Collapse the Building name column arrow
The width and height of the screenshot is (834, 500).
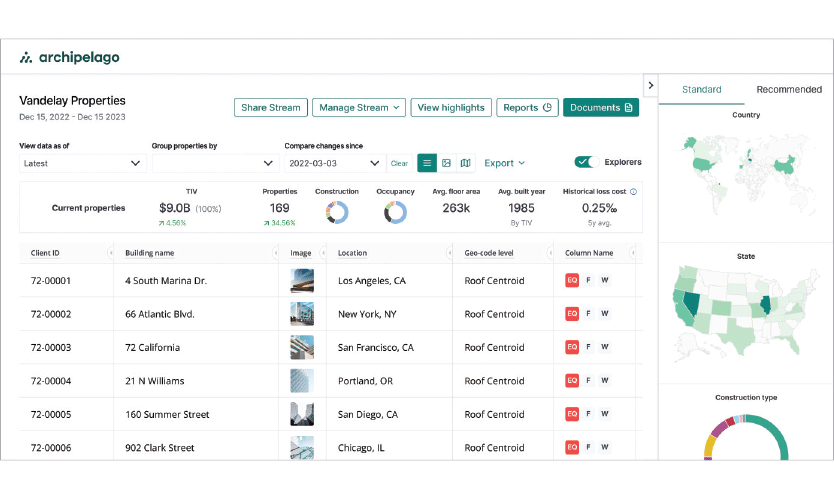click(275, 253)
